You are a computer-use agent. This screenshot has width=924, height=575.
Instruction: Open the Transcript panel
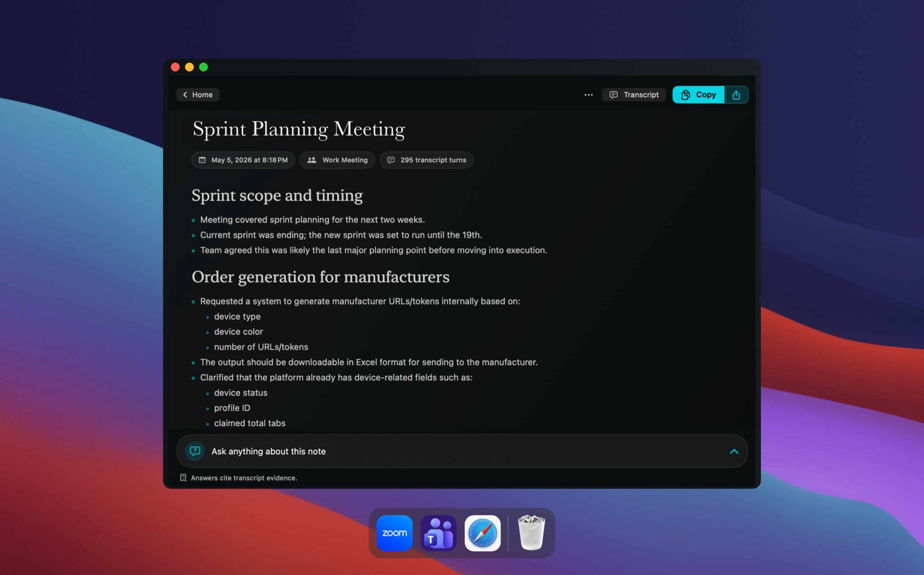click(633, 94)
